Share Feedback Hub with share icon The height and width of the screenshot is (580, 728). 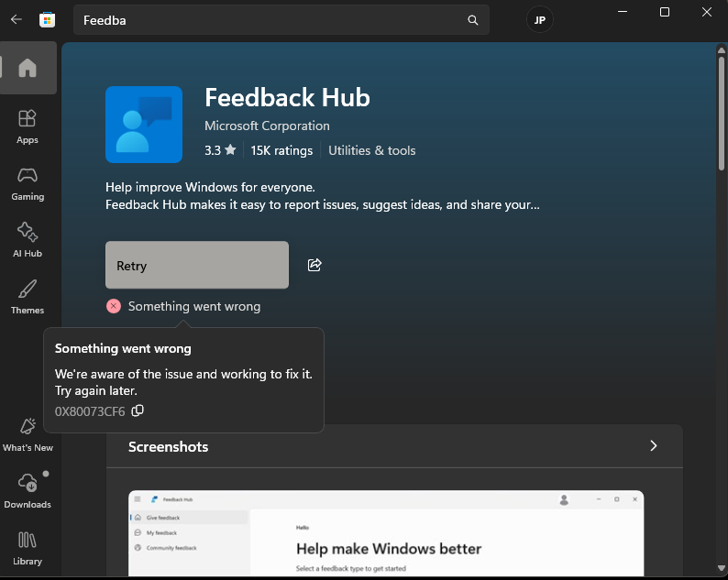click(314, 265)
